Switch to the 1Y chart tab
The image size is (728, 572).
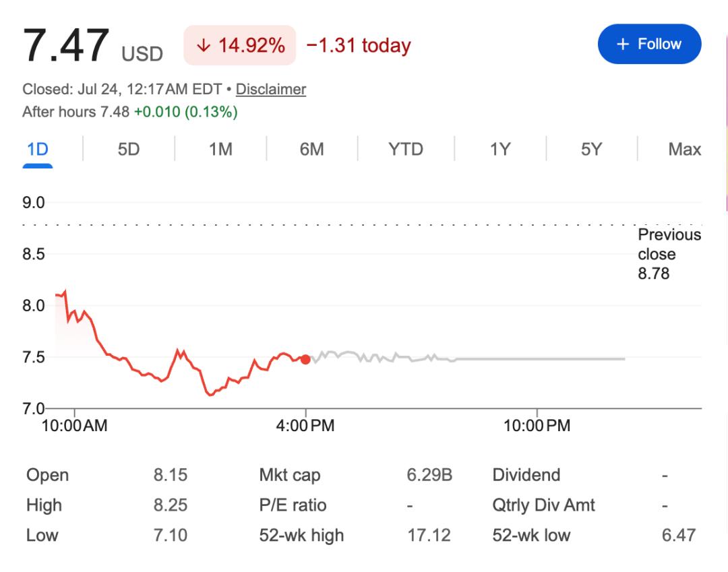click(x=500, y=150)
